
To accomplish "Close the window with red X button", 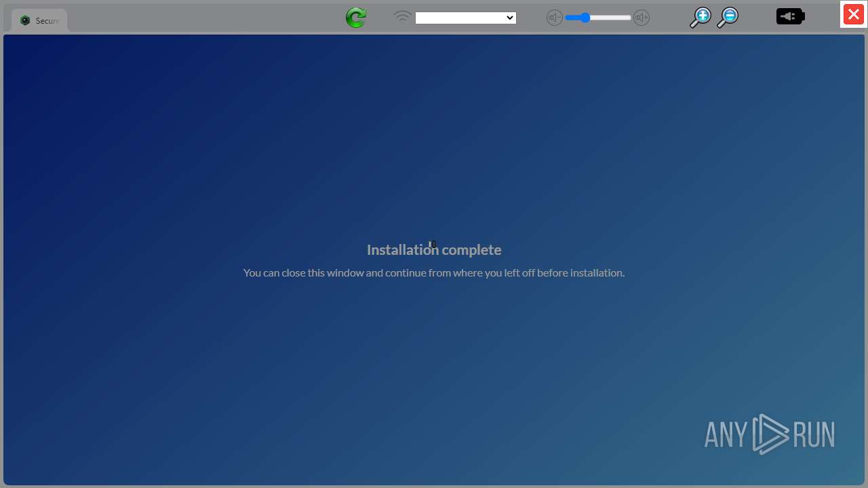I will 854,14.
